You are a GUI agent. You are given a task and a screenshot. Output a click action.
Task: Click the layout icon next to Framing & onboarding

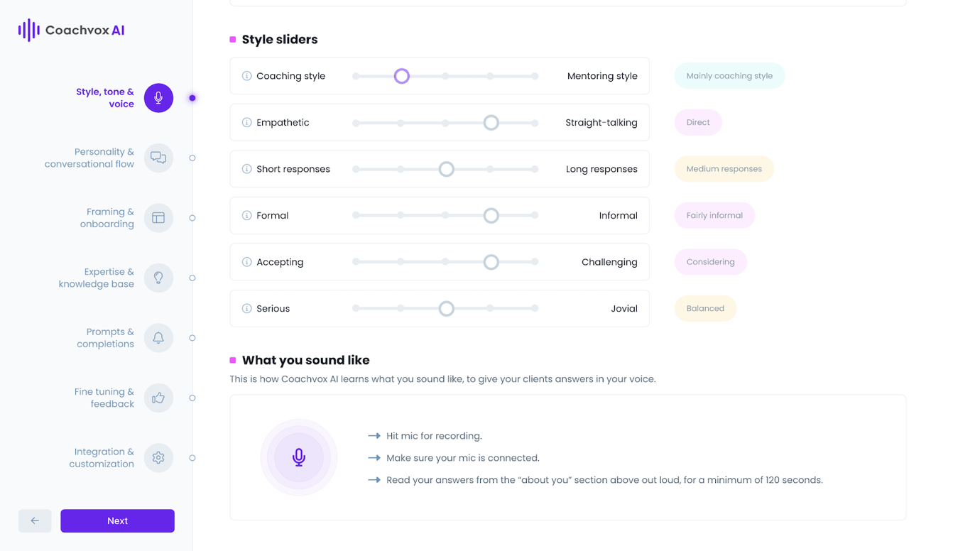pyautogui.click(x=158, y=218)
